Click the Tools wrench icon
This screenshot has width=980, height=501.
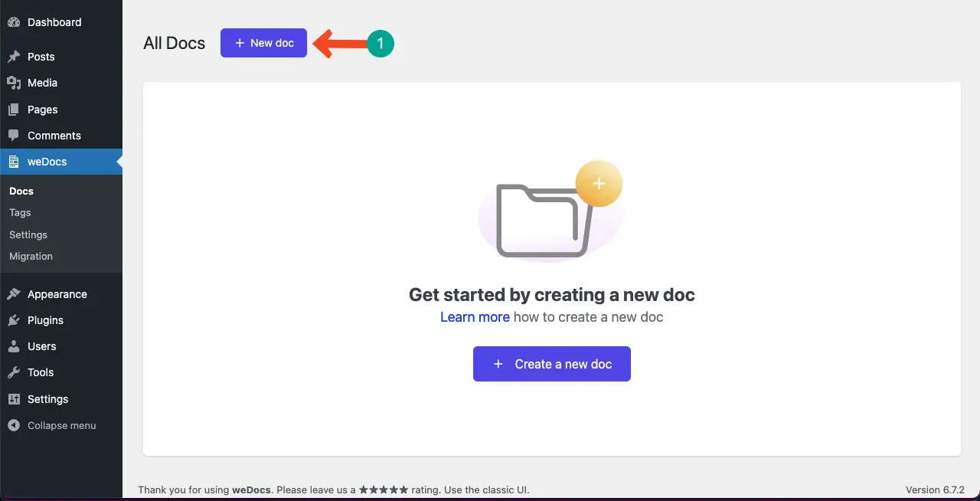[x=14, y=372]
